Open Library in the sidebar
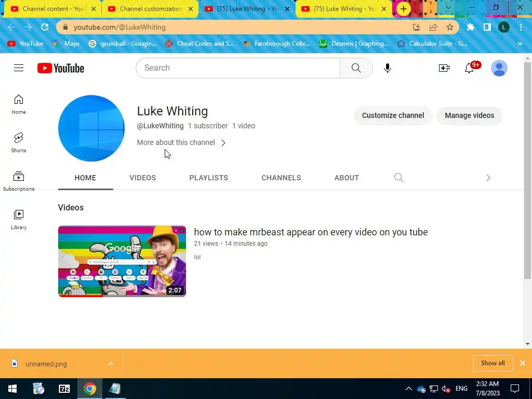The image size is (532, 399). 19,220
